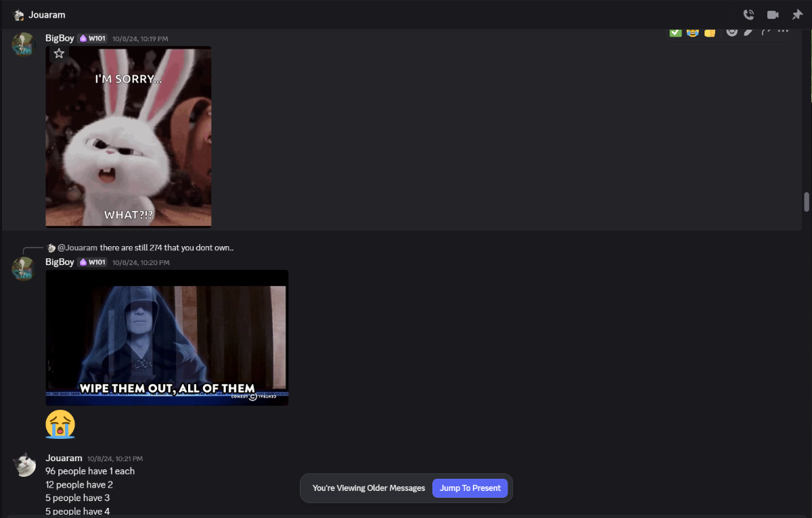
Task: Open pinned messages
Action: [x=797, y=15]
